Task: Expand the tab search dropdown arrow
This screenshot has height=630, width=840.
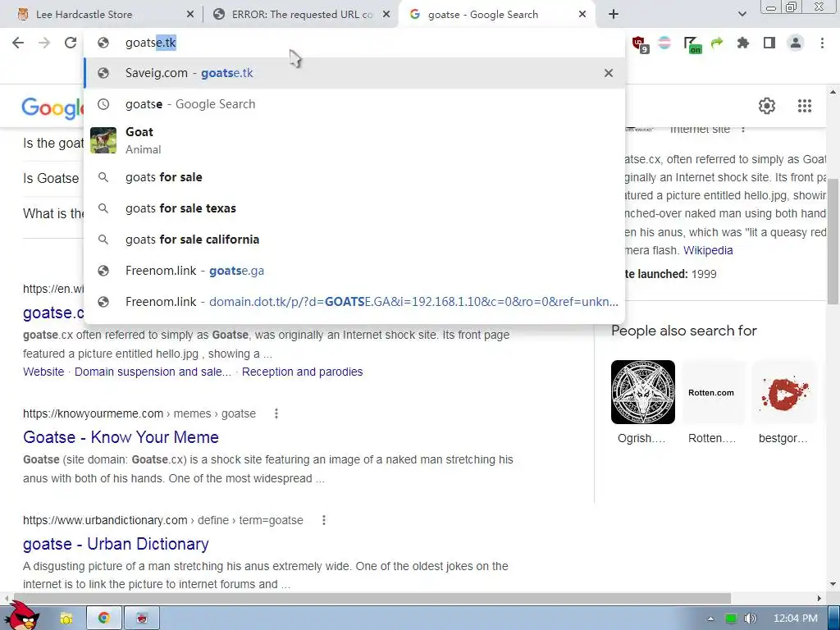Action: pyautogui.click(x=742, y=15)
